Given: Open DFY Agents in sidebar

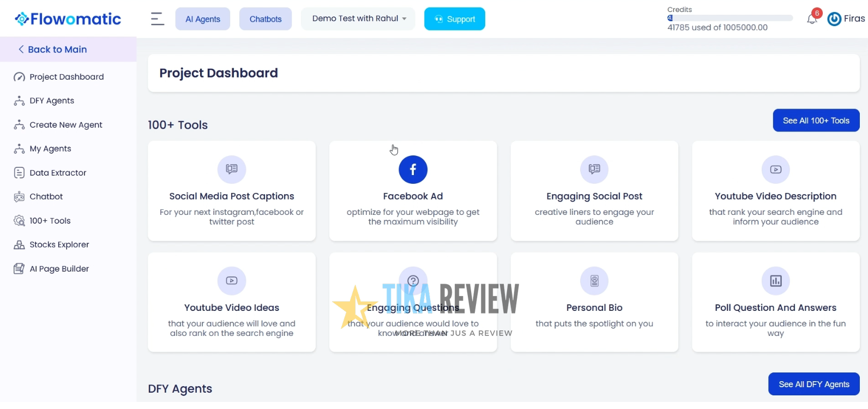Looking at the screenshot, I should click(52, 101).
